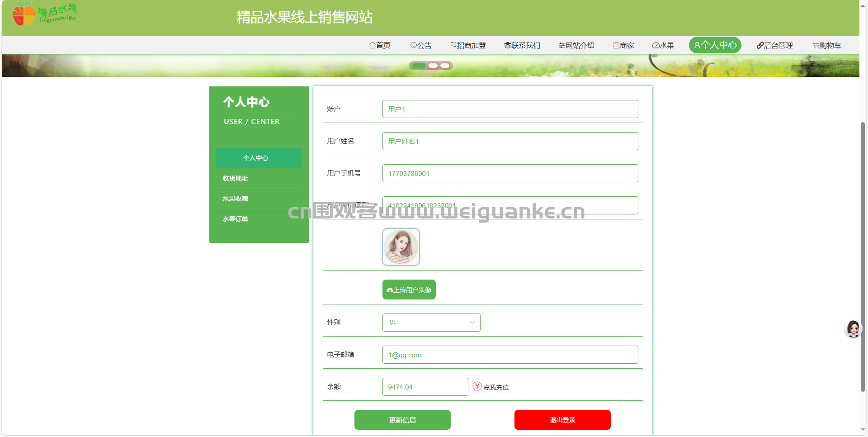The width and height of the screenshot is (868, 437).
Task: Click the 后台管理 link icon
Action: [760, 45]
